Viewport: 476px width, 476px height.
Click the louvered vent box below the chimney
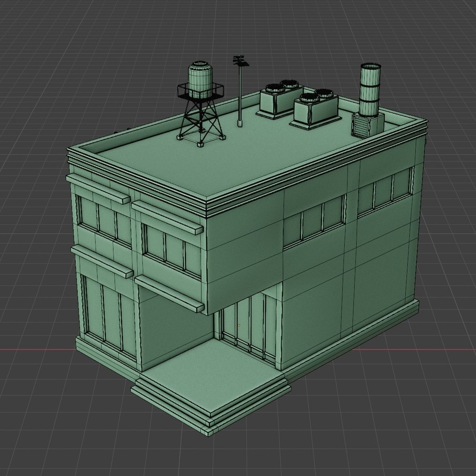click(368, 125)
